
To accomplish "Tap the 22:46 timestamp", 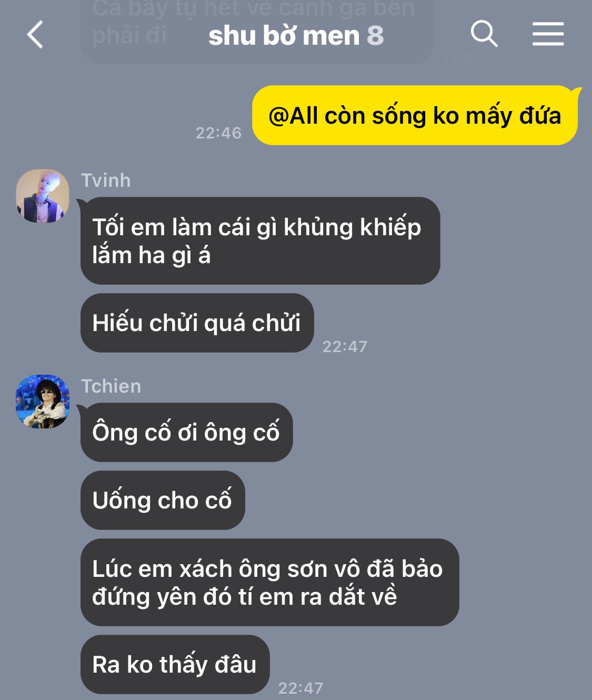I will coord(218,133).
